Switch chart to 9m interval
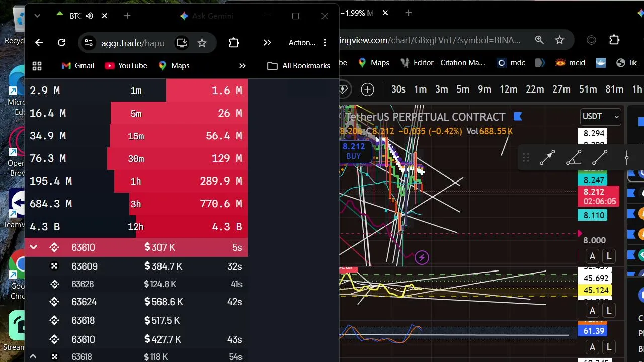Viewport: 644px width, 362px height. click(485, 89)
